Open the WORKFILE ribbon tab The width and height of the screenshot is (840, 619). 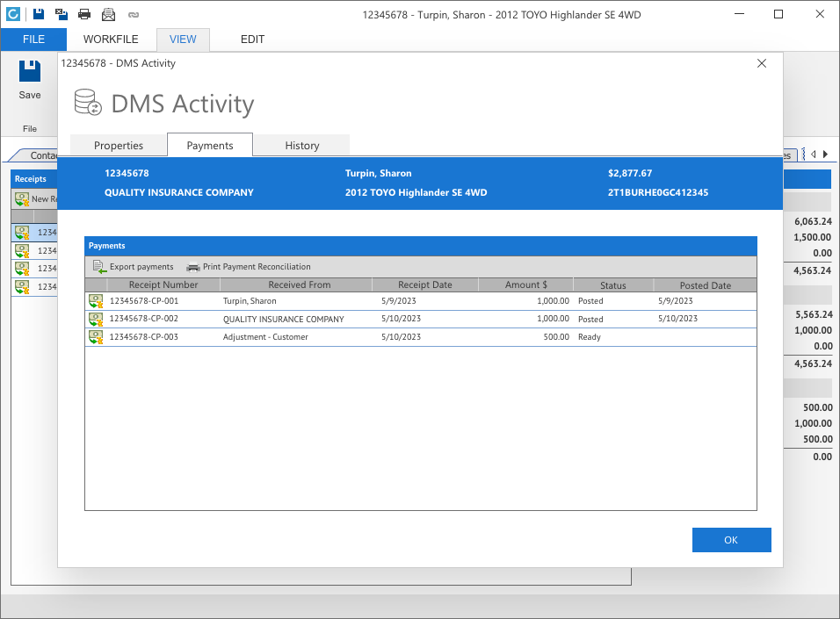click(x=111, y=40)
